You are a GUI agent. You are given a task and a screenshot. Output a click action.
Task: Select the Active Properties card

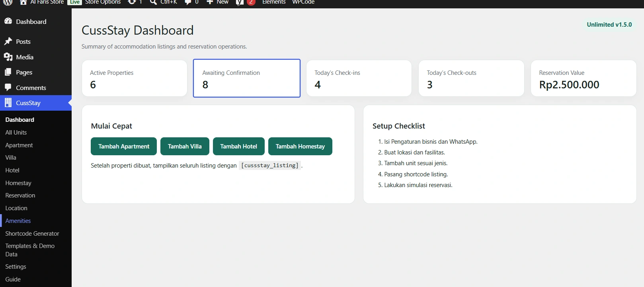(135, 78)
